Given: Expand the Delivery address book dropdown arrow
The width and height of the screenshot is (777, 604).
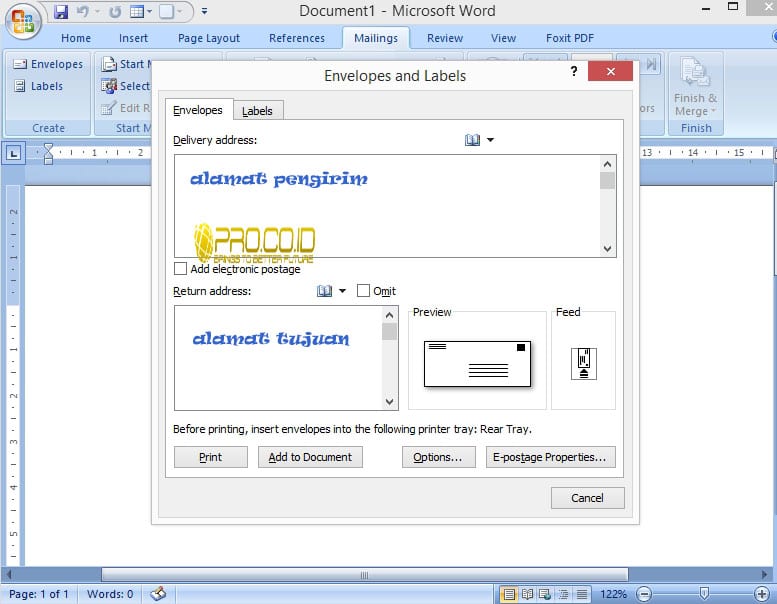Looking at the screenshot, I should coord(490,140).
